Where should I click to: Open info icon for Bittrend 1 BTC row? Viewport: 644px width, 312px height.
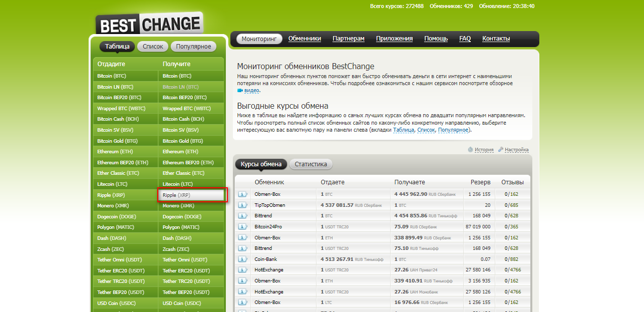[x=243, y=216]
